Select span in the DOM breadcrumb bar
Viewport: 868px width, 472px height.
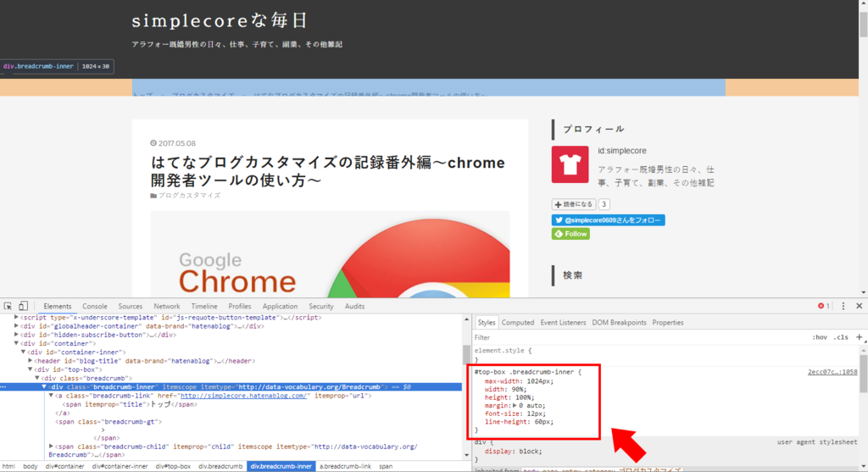click(386, 466)
